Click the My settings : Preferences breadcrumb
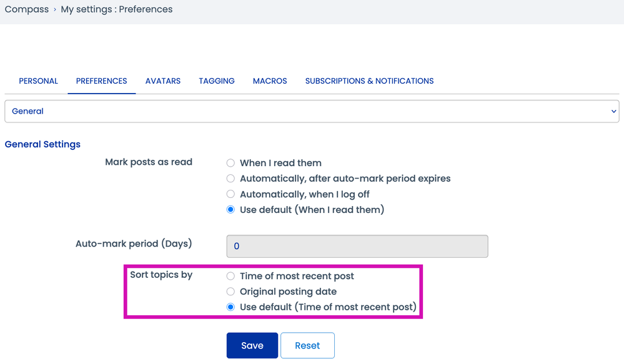Screen dimensions: 624x364 pos(117,9)
